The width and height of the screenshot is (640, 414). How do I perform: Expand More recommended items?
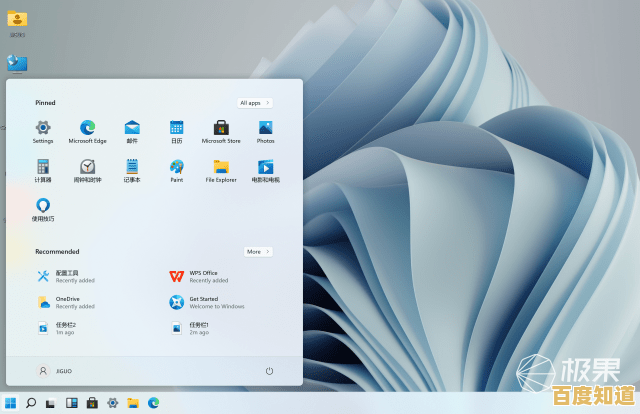[x=258, y=252]
